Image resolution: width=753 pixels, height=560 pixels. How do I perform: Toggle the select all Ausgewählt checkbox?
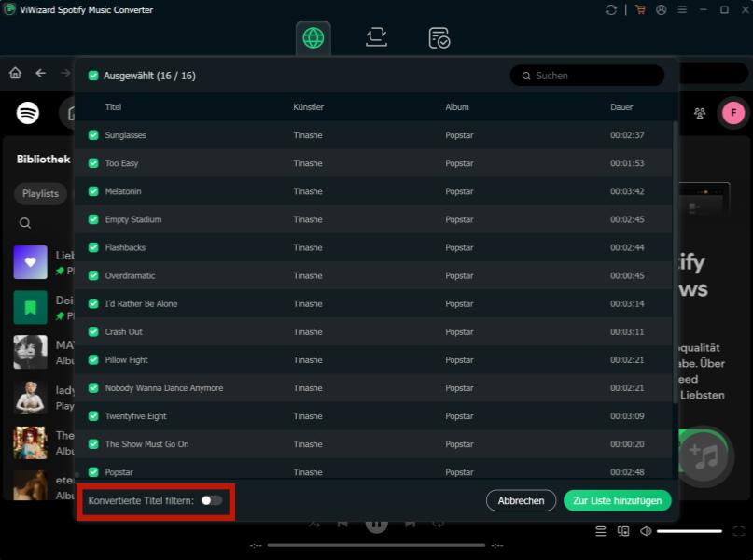93,76
